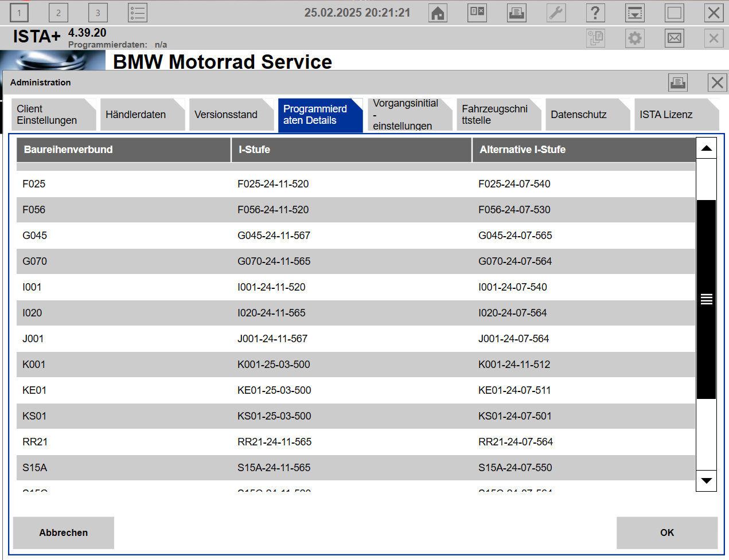This screenshot has width=729, height=560.
Task: Click the scrollbar down arrow
Action: click(x=706, y=480)
